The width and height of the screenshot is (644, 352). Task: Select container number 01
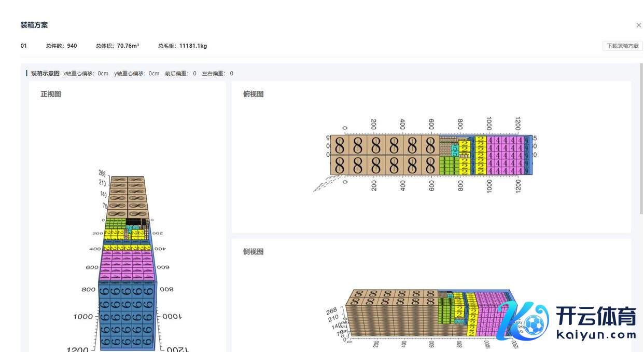pyautogui.click(x=24, y=46)
